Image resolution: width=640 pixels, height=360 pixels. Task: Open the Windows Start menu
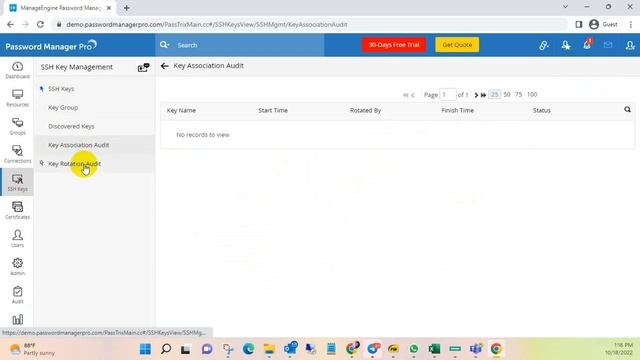(145, 349)
